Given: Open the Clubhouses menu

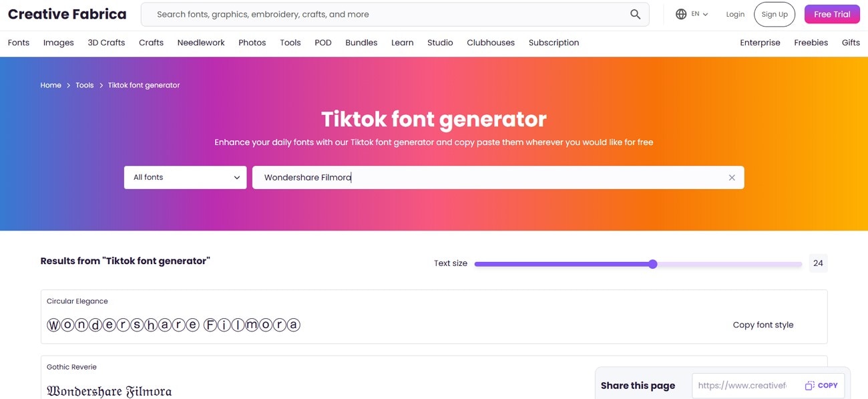Looking at the screenshot, I should [x=491, y=43].
